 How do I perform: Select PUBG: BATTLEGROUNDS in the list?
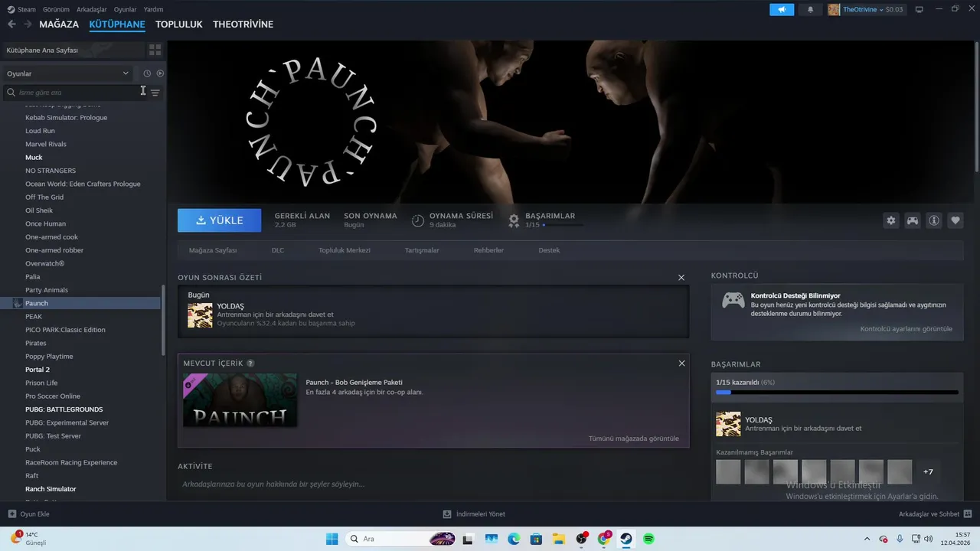click(x=64, y=409)
